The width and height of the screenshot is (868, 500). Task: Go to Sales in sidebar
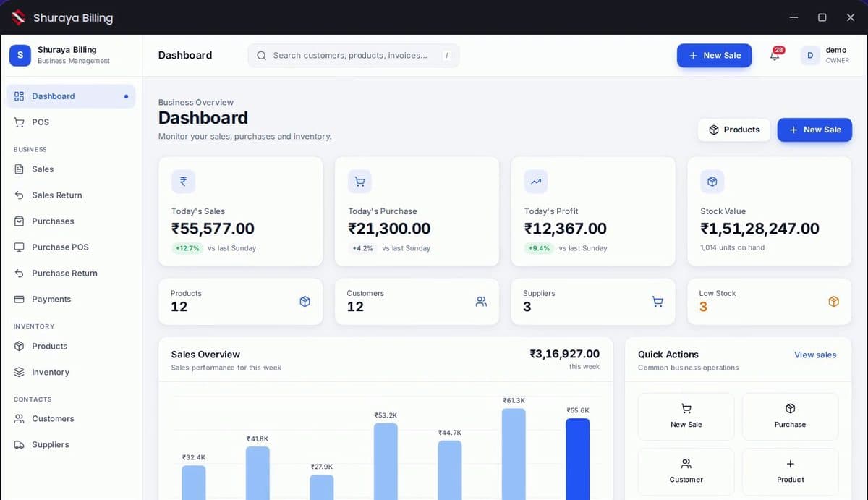pyautogui.click(x=71, y=169)
